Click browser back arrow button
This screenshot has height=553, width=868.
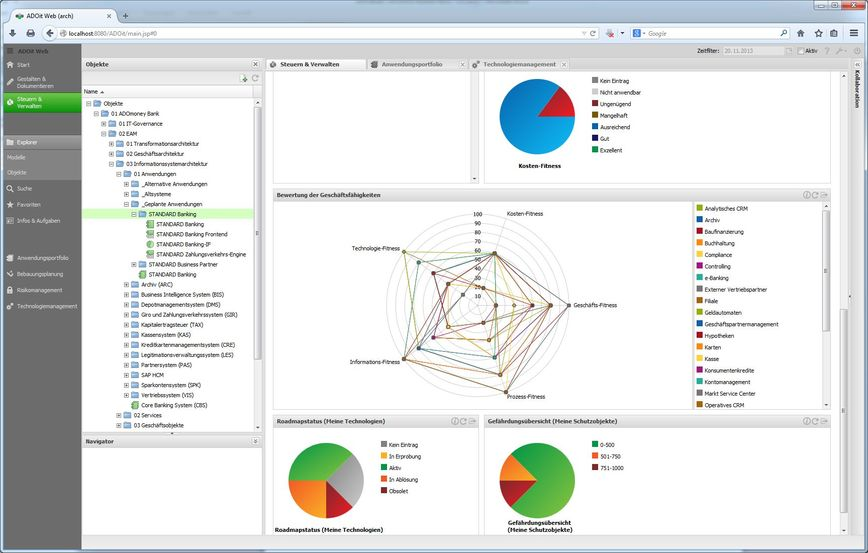click(49, 33)
